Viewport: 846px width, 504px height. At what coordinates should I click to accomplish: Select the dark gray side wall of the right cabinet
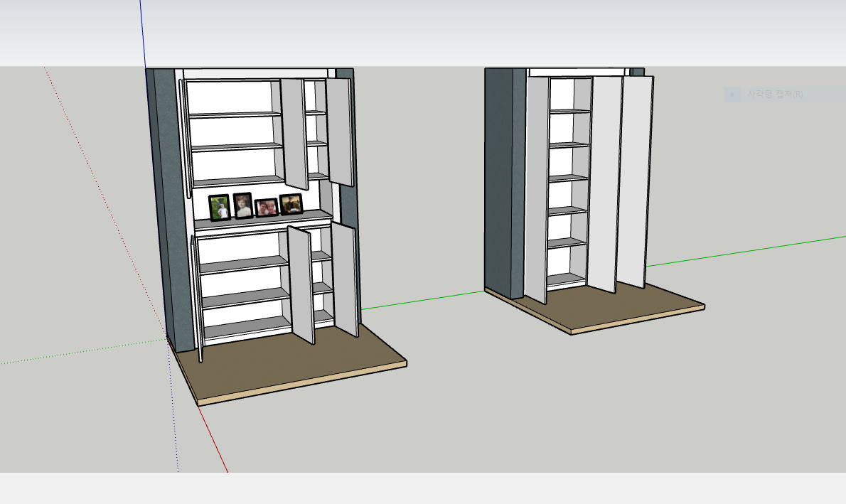tap(504, 183)
